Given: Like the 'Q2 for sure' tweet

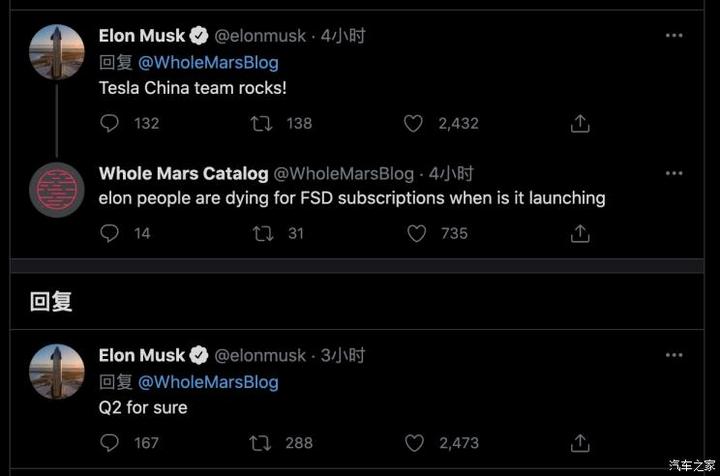Looking at the screenshot, I should [x=414, y=442].
